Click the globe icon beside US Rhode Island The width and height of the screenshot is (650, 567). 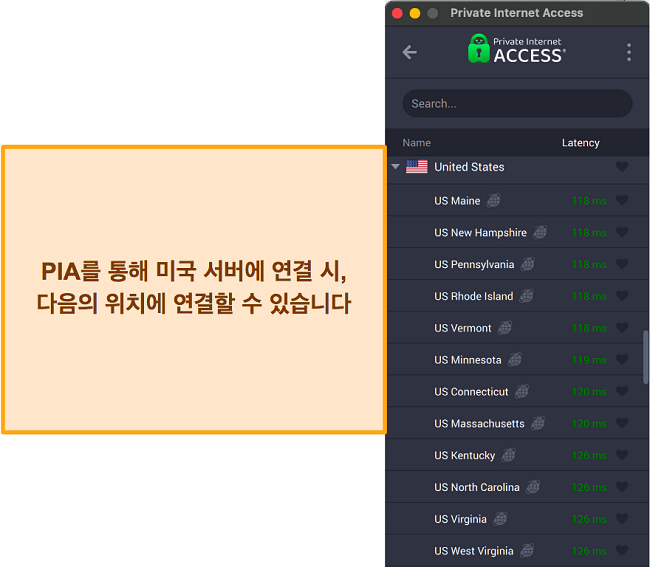tap(526, 296)
